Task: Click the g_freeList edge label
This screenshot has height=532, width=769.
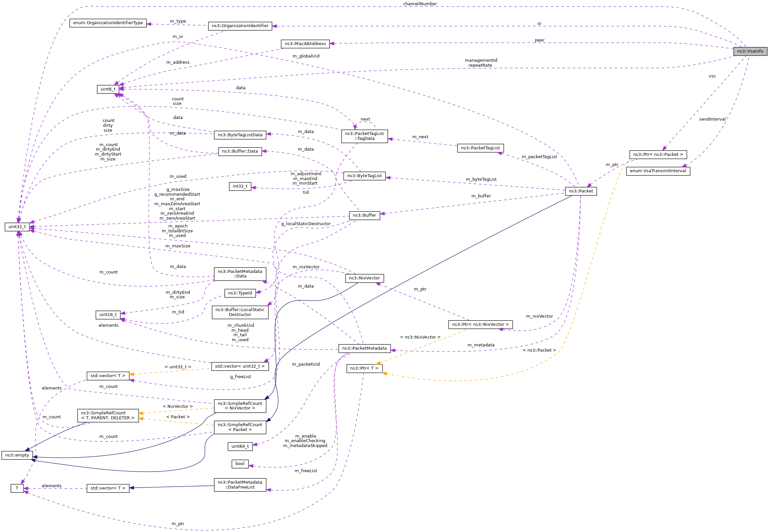Action: tap(240, 377)
